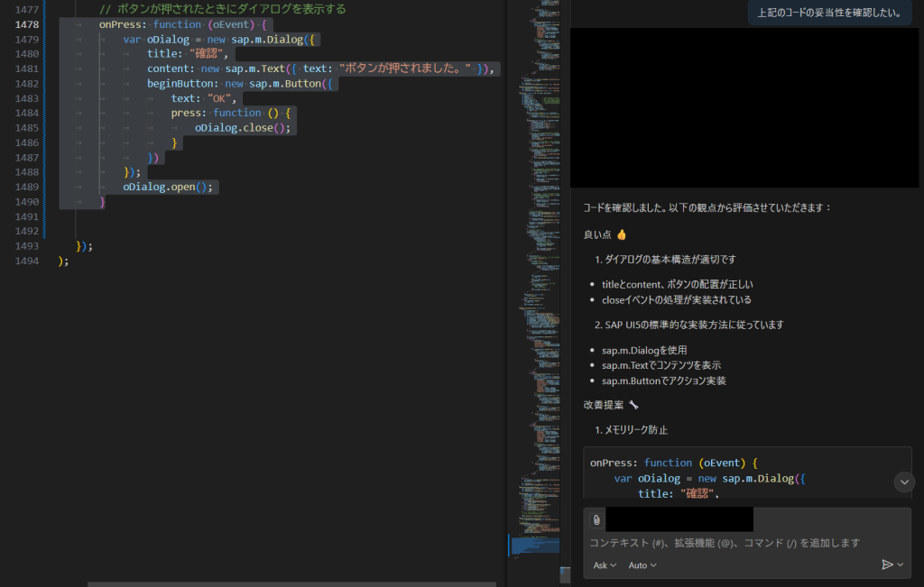Screen dimensions: 924x587
Task: Click the code block in chat response
Action: pos(747,472)
